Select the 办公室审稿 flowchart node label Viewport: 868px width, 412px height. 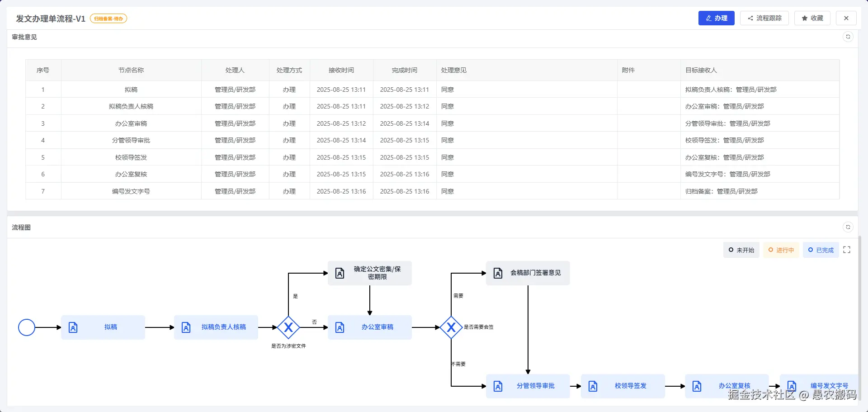coord(377,327)
